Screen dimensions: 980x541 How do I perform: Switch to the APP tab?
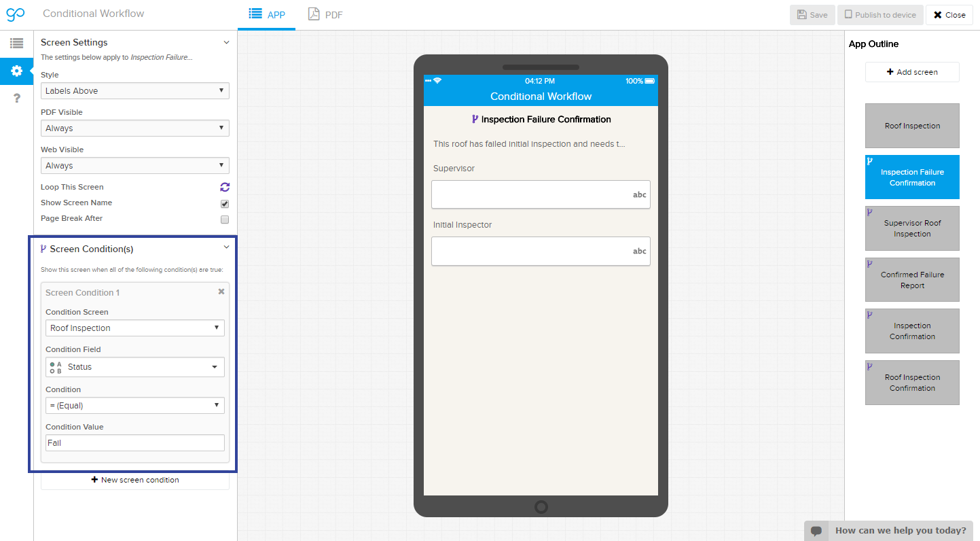tap(267, 14)
